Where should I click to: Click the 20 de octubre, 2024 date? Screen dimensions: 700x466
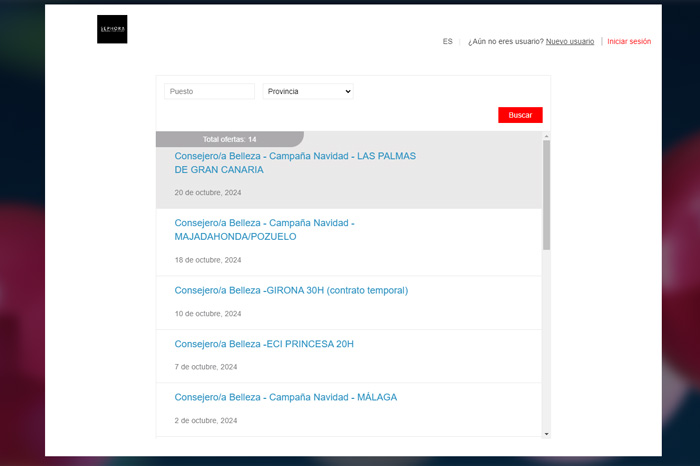(207, 192)
